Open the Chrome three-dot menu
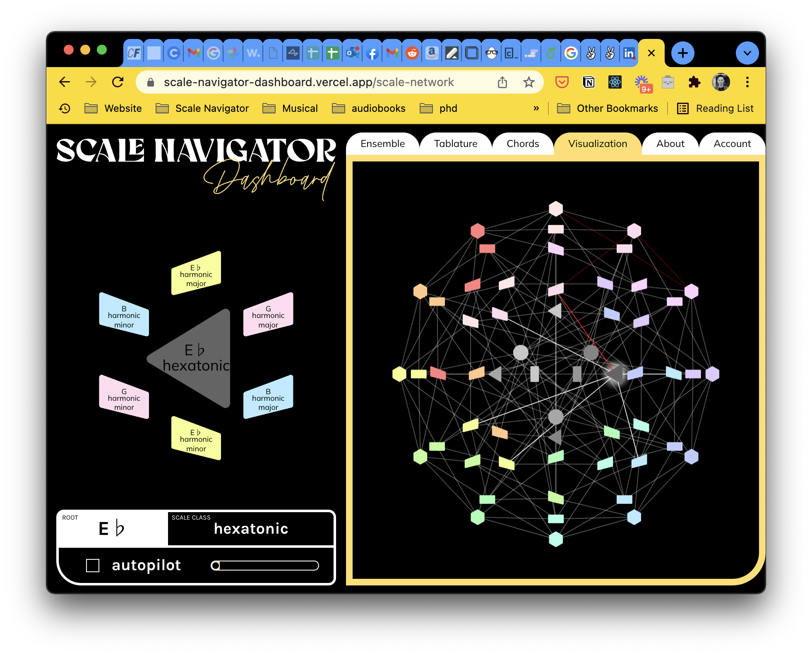The height and width of the screenshot is (655, 812). coord(747,82)
